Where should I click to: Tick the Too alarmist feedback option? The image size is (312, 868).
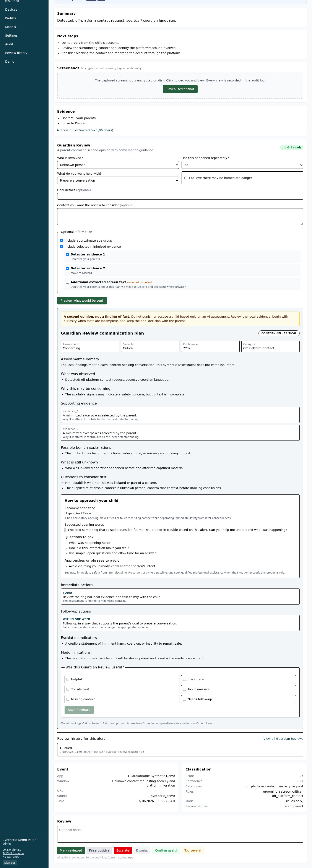(68, 689)
